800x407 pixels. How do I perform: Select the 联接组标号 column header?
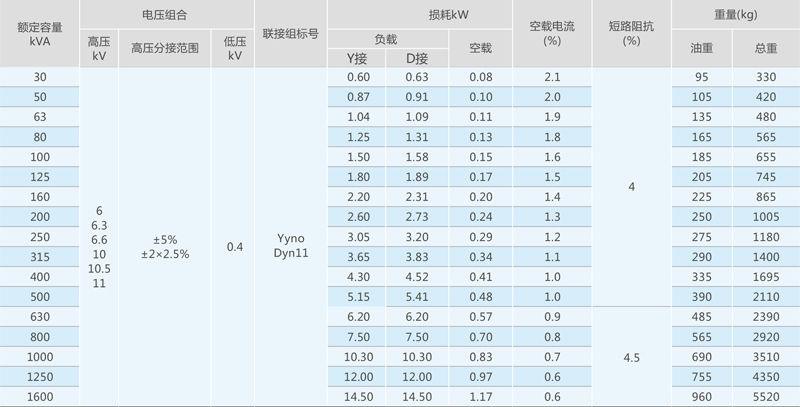click(x=290, y=34)
